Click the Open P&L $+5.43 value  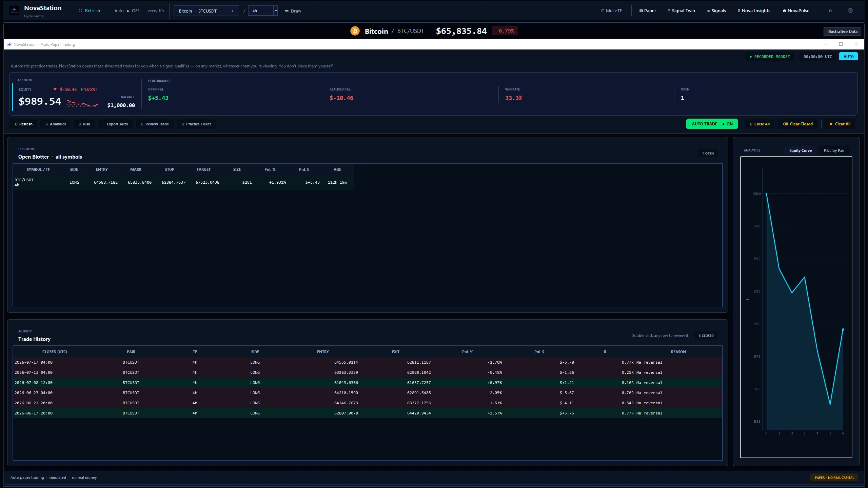point(158,98)
